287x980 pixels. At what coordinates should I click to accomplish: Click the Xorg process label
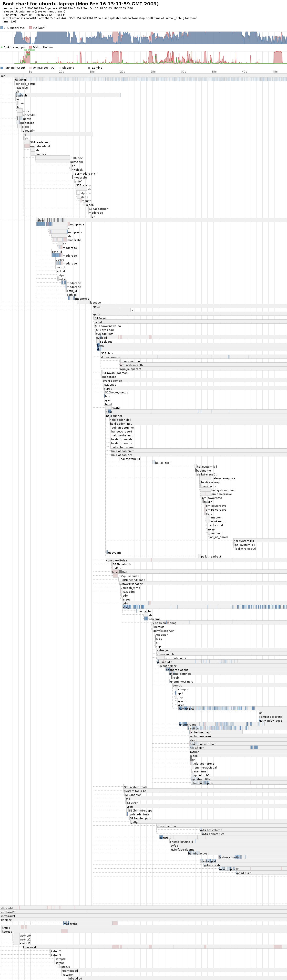tap(126, 607)
